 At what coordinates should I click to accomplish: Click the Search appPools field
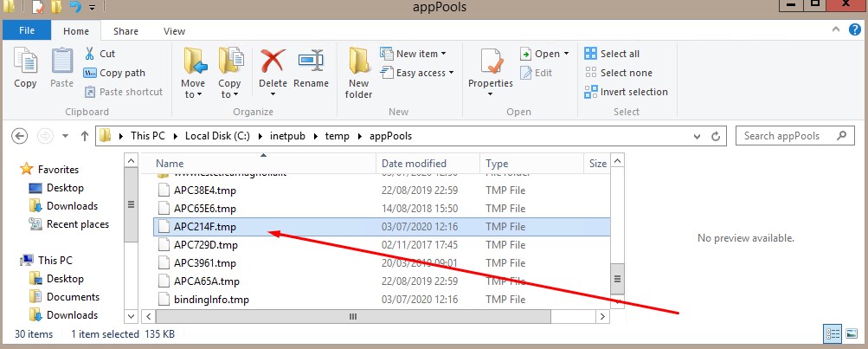pyautogui.click(x=795, y=136)
